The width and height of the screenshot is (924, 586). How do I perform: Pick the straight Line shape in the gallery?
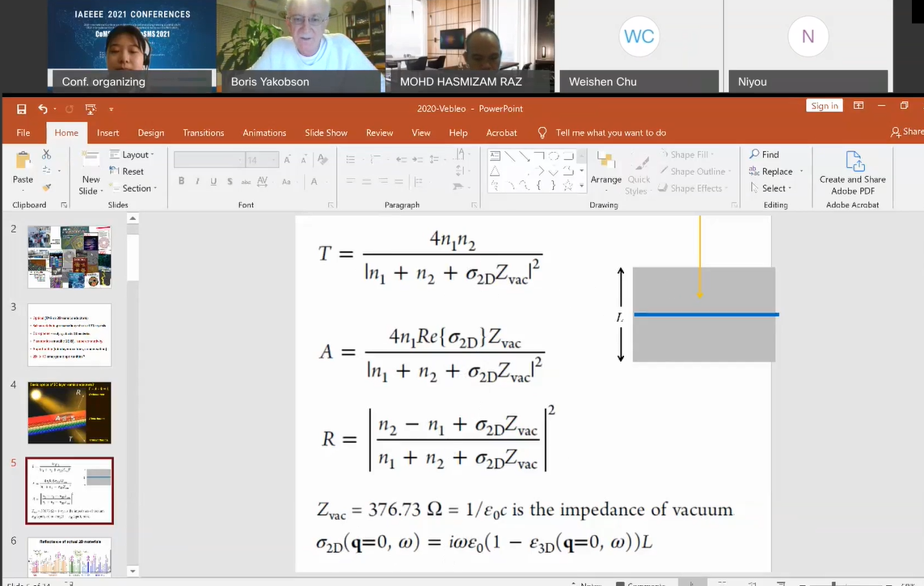pos(510,156)
